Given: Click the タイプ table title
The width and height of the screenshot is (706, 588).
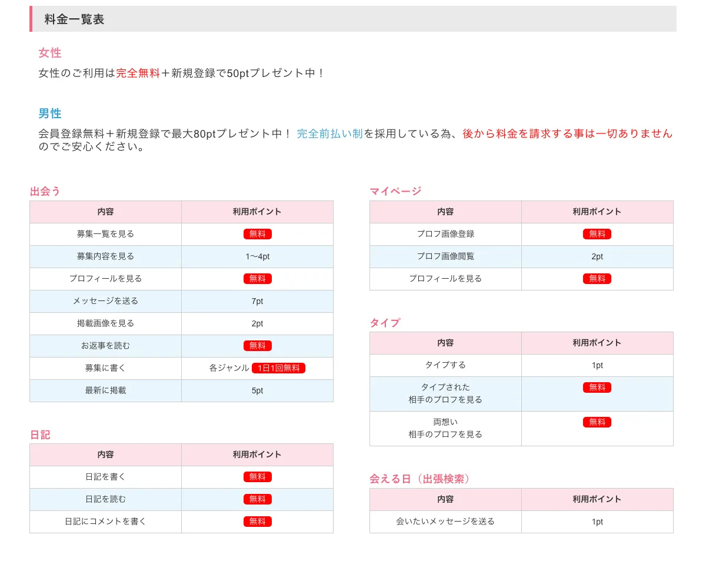Looking at the screenshot, I should click(385, 323).
